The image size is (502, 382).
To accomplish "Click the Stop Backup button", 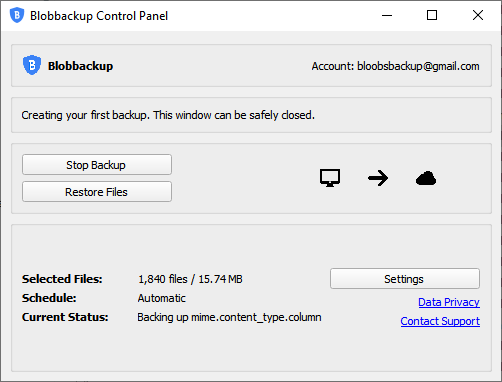I will [97, 165].
